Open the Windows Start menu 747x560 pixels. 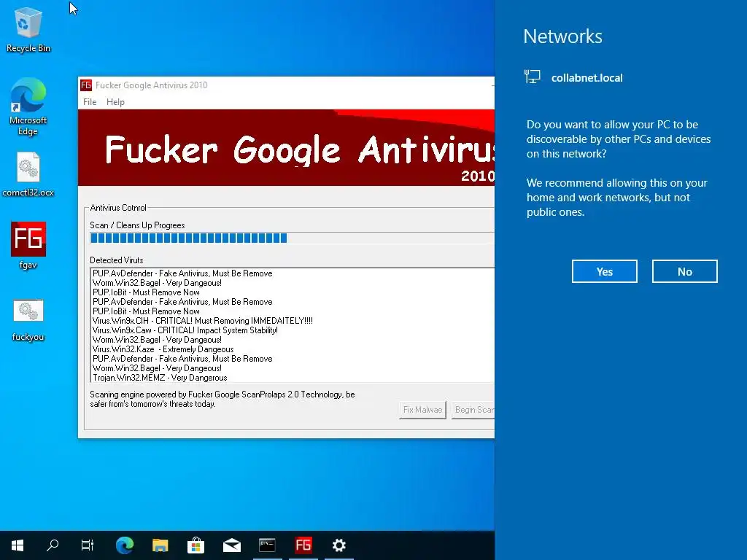point(18,545)
